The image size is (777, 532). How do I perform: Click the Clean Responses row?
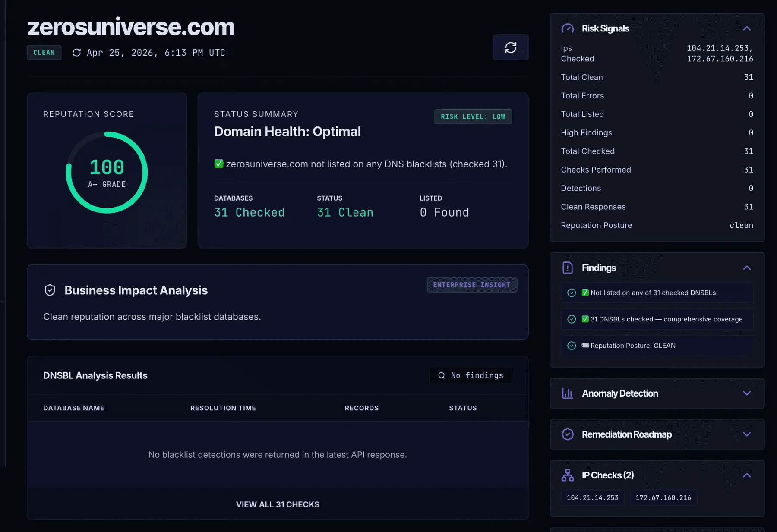pyautogui.click(x=657, y=207)
